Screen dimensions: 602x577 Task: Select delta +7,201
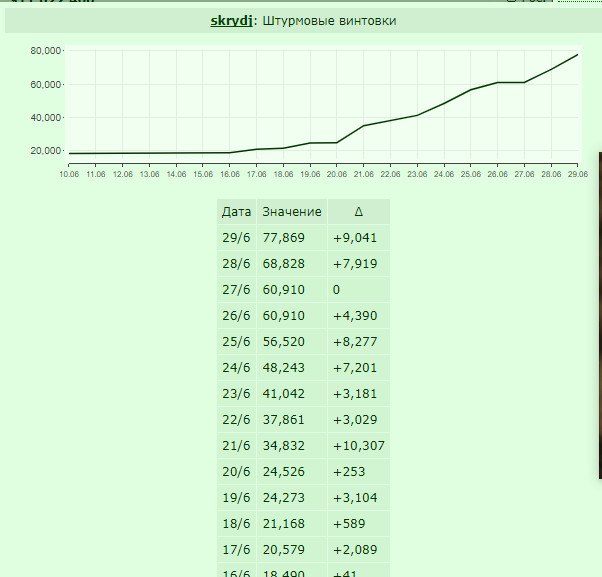(359, 368)
